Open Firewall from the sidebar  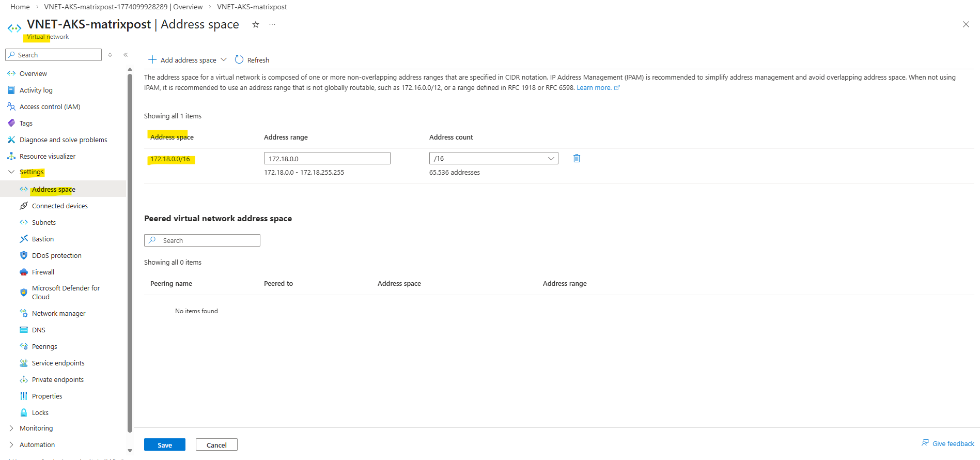(x=43, y=272)
